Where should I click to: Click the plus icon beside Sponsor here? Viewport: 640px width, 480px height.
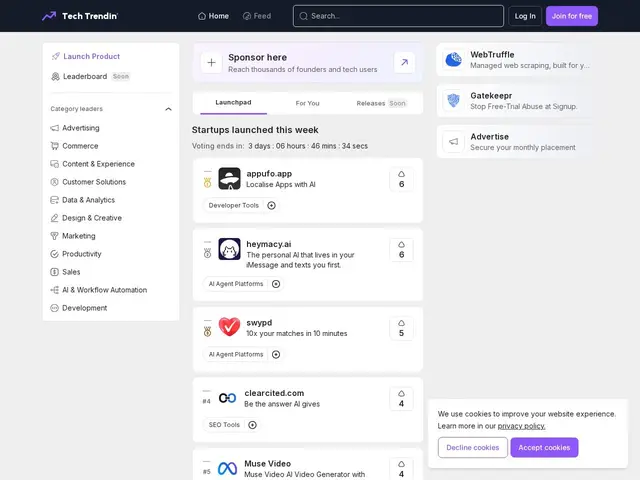pos(211,62)
